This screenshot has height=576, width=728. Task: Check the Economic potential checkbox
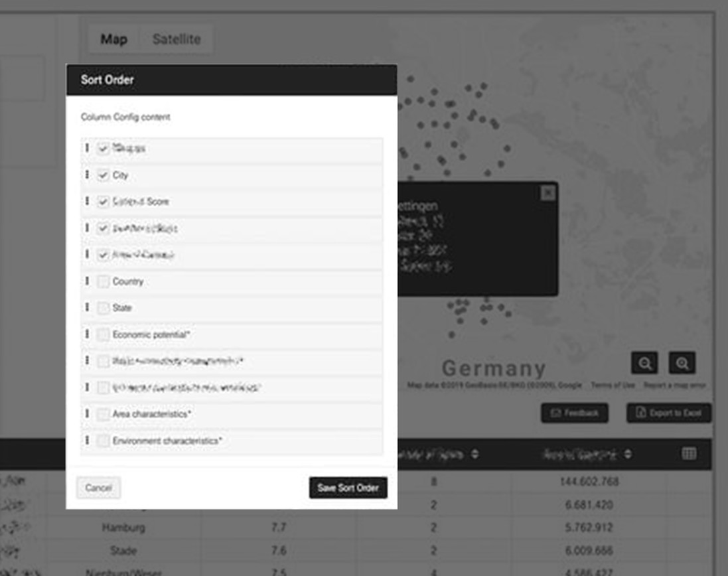(x=103, y=334)
